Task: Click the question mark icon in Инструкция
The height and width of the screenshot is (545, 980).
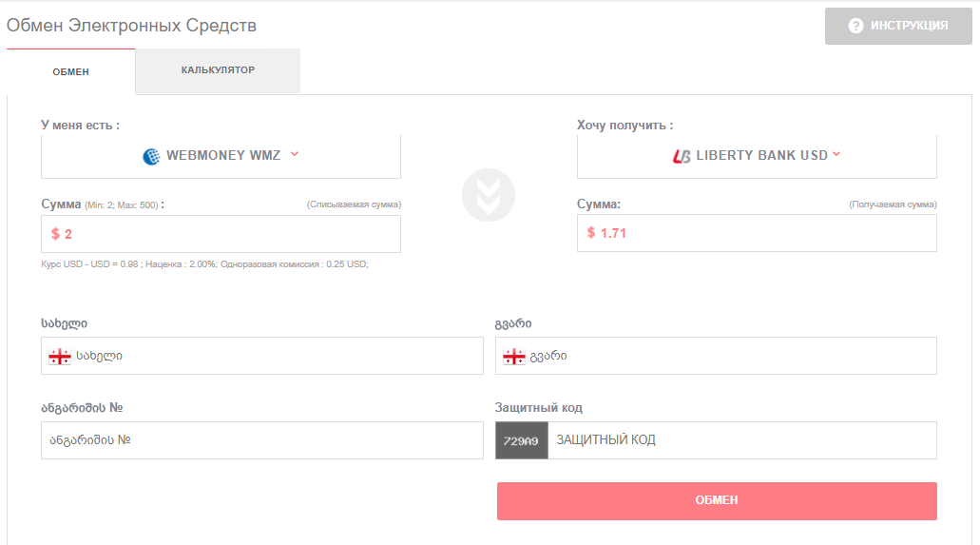Action: [x=855, y=26]
